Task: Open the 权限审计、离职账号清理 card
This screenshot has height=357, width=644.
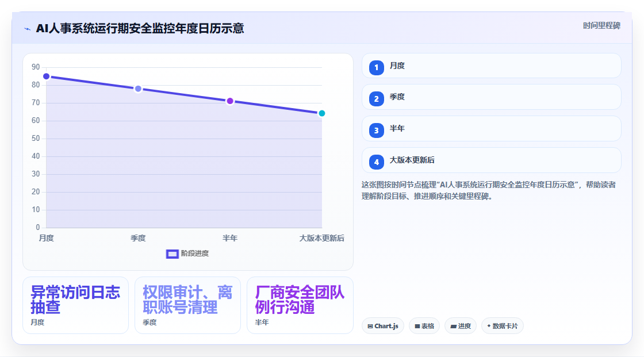Action: (x=187, y=305)
